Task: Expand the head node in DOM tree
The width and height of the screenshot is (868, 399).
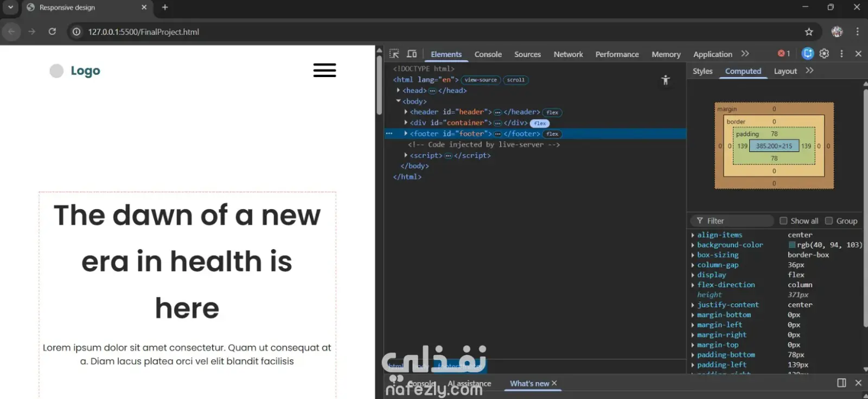Action: click(x=399, y=90)
